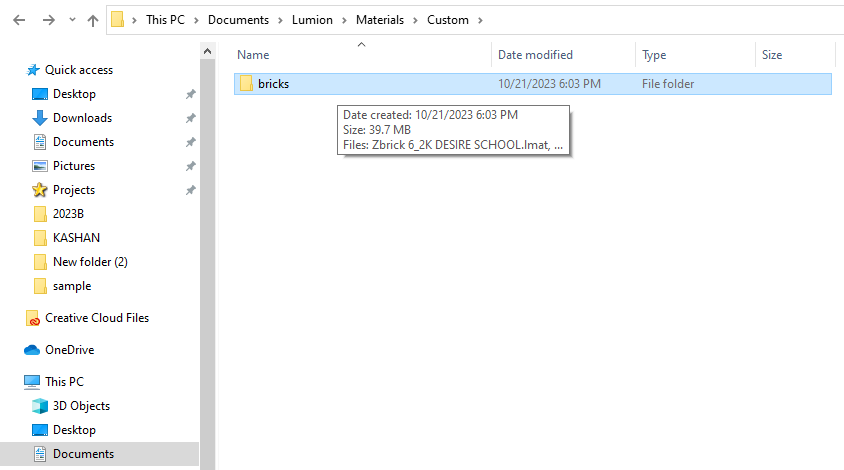Sort by Name column header
This screenshot has height=470, width=844.
tap(253, 55)
